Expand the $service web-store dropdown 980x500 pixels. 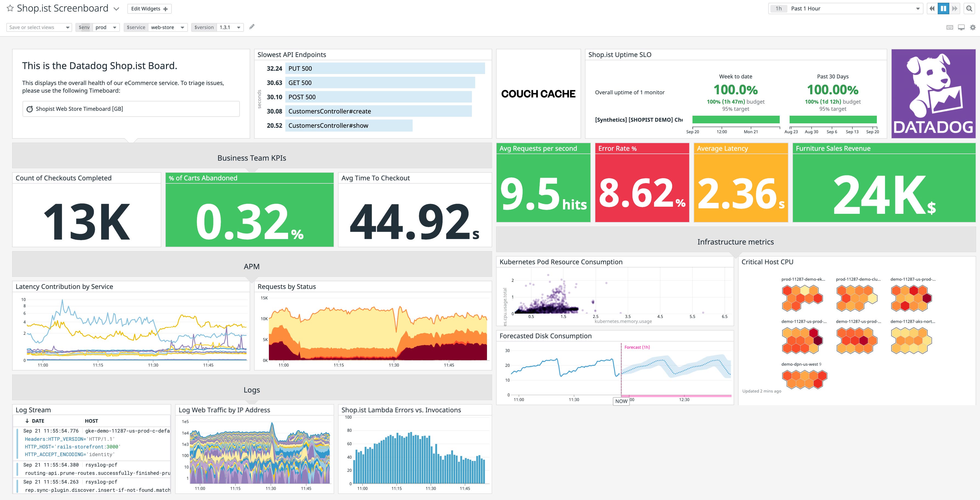[x=167, y=27]
